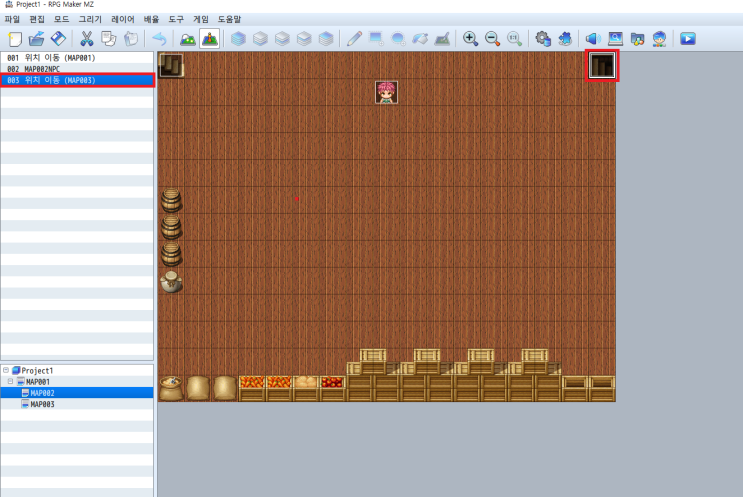
Task: Open the 레이어 menu
Action: [123, 19]
